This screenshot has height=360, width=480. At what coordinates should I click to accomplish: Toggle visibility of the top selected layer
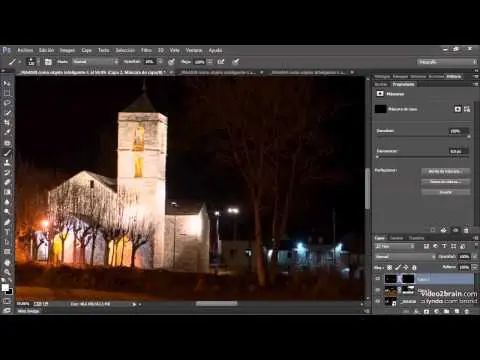(378, 279)
